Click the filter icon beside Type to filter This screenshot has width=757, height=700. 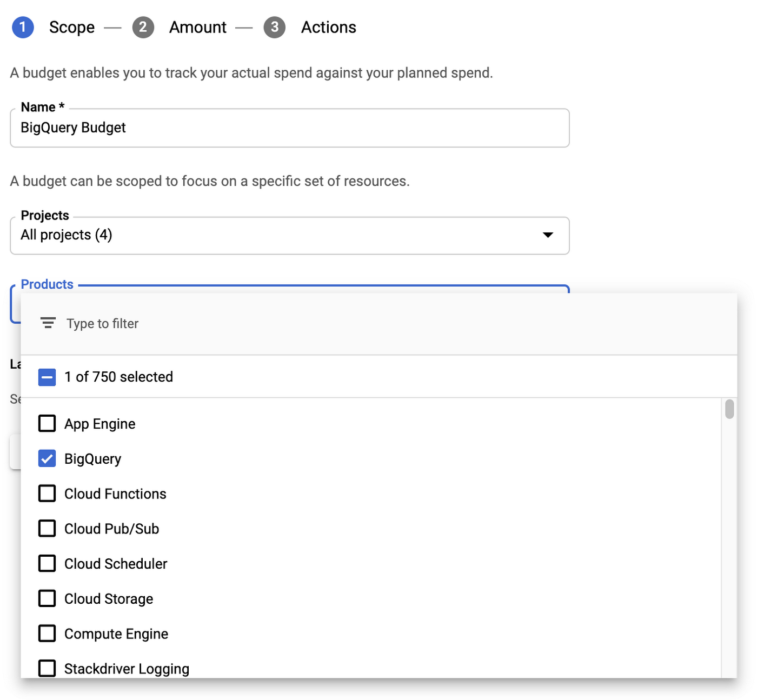48,323
